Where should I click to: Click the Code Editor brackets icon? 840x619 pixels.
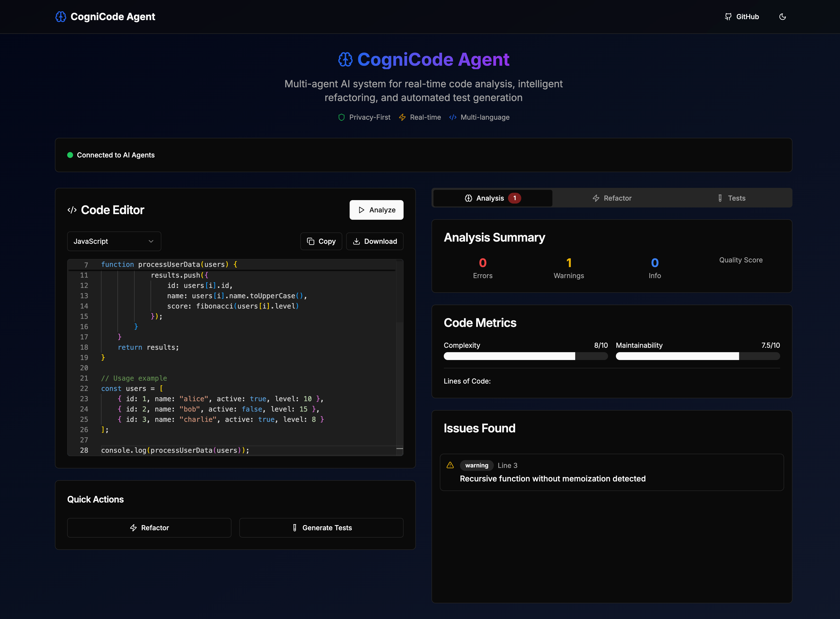coord(72,210)
